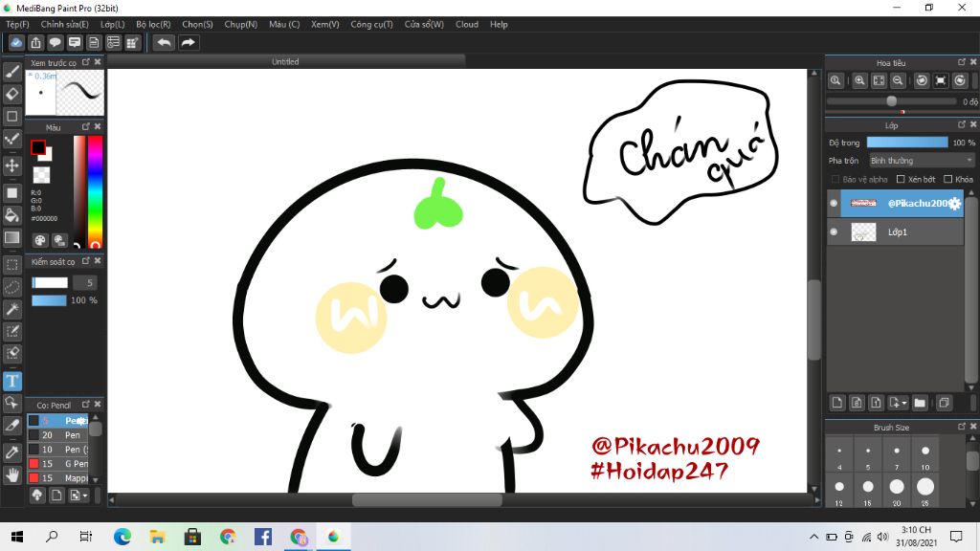The width and height of the screenshot is (980, 551).
Task: Open the color palette icon
Action: (40, 240)
